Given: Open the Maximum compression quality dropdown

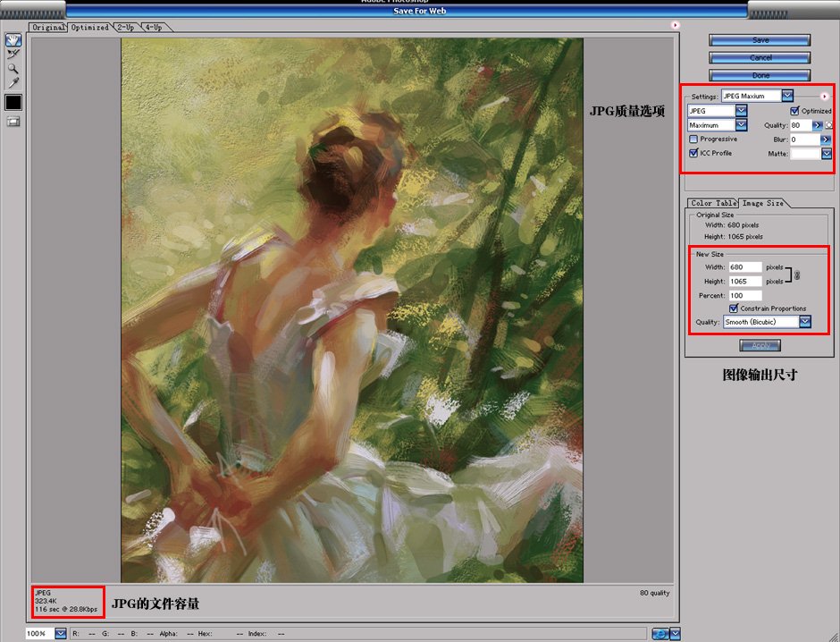Looking at the screenshot, I should [x=718, y=125].
